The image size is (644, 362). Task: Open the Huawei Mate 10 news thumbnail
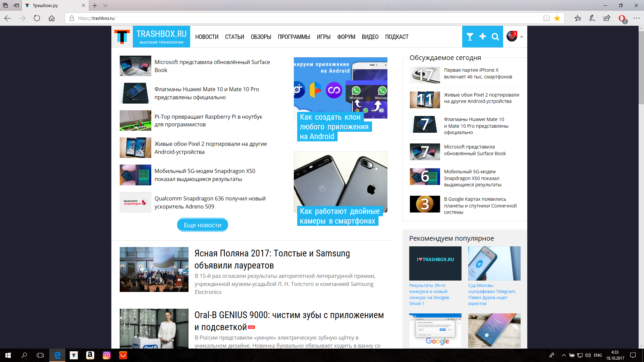pyautogui.click(x=136, y=93)
